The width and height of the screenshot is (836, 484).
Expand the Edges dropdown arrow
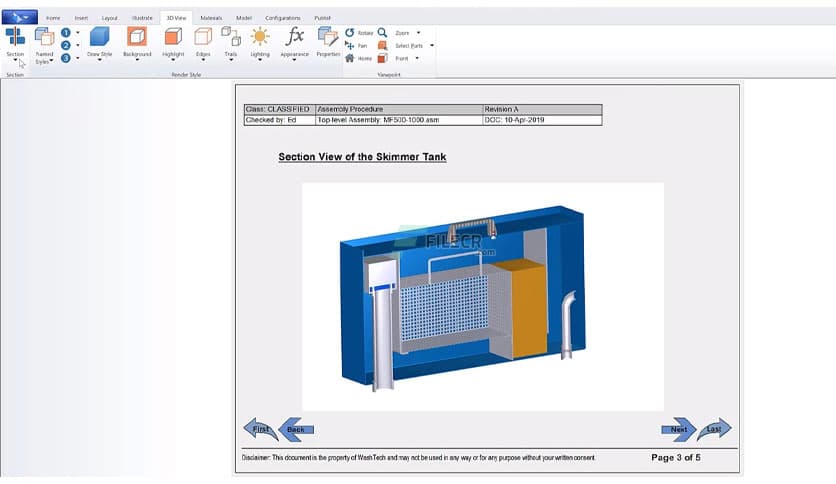click(x=203, y=60)
